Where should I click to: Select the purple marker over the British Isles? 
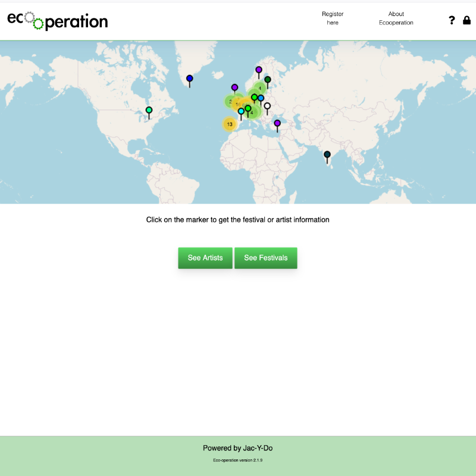click(x=234, y=88)
